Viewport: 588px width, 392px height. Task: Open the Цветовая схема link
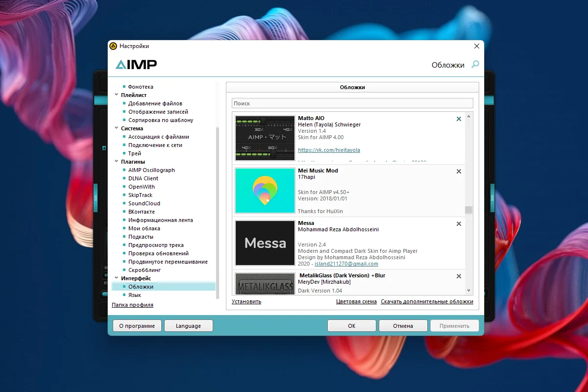(356, 301)
